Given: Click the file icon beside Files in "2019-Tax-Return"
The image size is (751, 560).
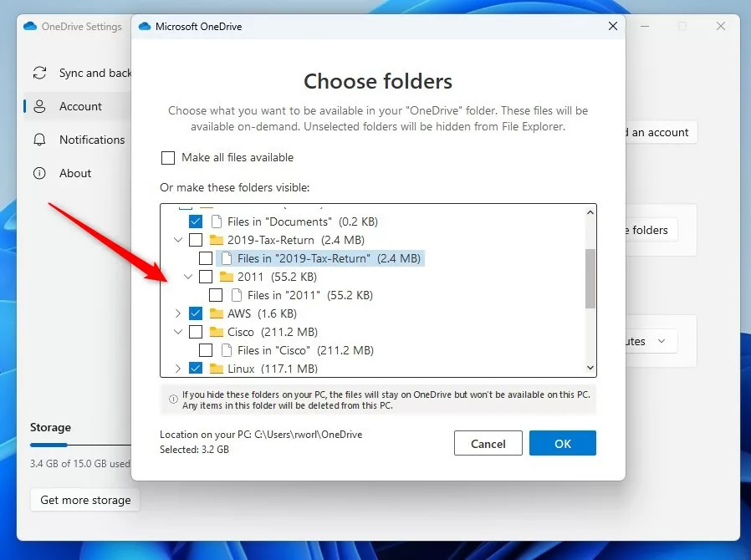Looking at the screenshot, I should point(227,258).
